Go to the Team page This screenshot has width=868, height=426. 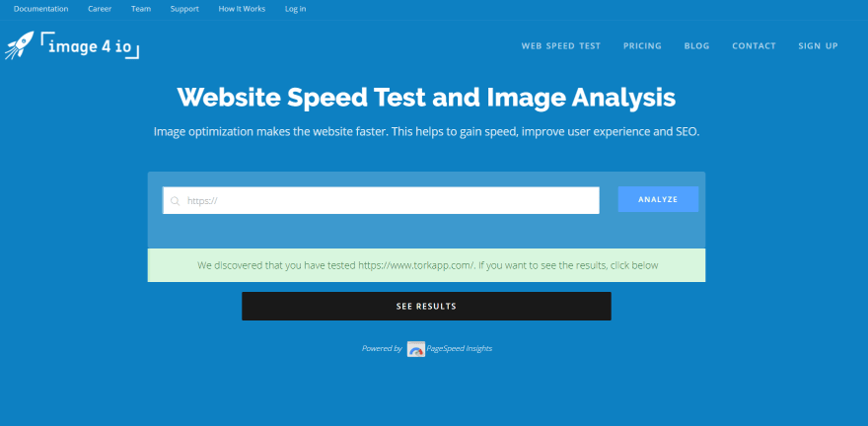[141, 9]
